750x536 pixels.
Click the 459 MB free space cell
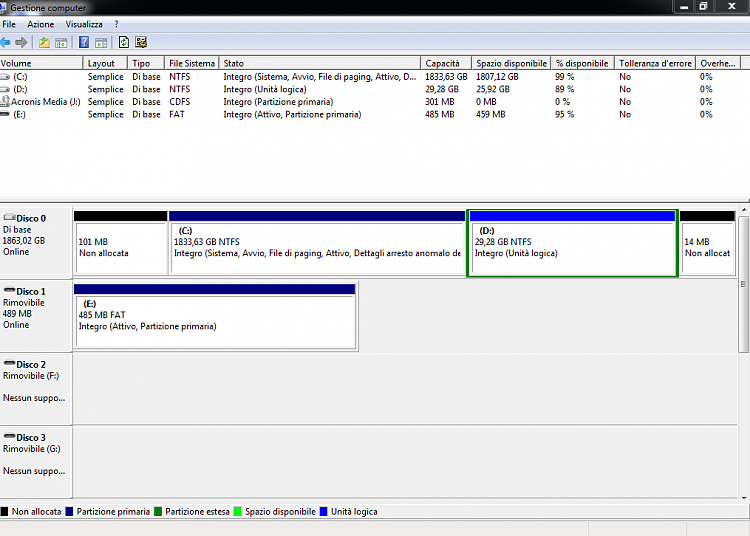490,114
